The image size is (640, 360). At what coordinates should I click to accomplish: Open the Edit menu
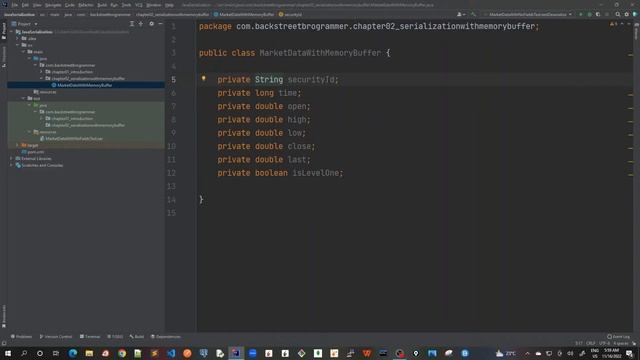(x=25, y=5)
